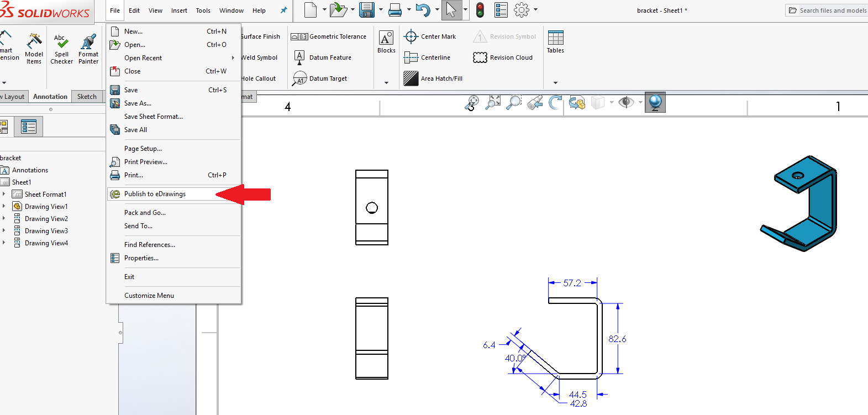Select Find References... menu item
The image size is (868, 415).
click(174, 245)
